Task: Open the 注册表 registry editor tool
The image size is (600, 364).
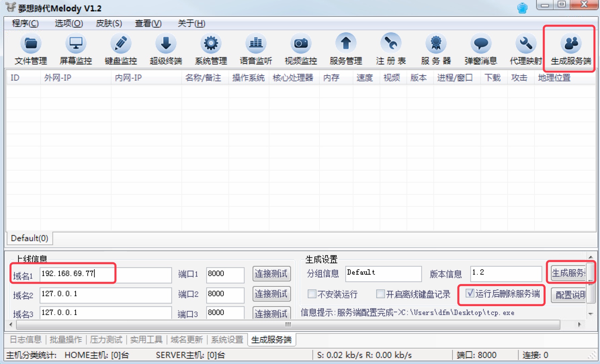Action: pos(391,50)
